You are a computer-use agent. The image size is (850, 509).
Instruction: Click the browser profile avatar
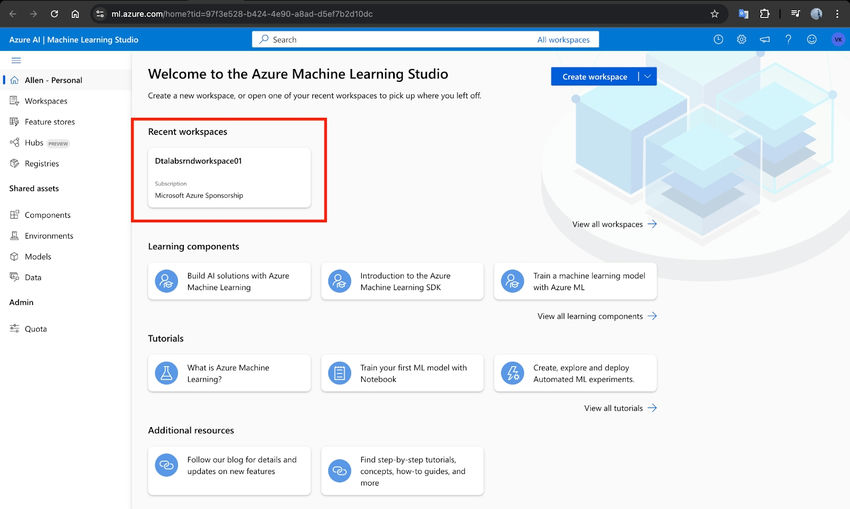tap(816, 14)
